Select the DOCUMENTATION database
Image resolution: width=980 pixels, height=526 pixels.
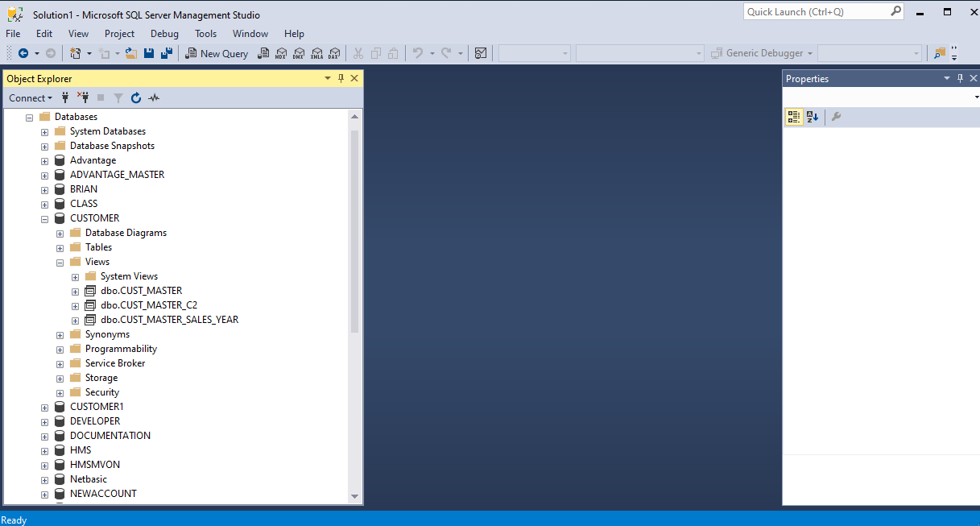110,436
